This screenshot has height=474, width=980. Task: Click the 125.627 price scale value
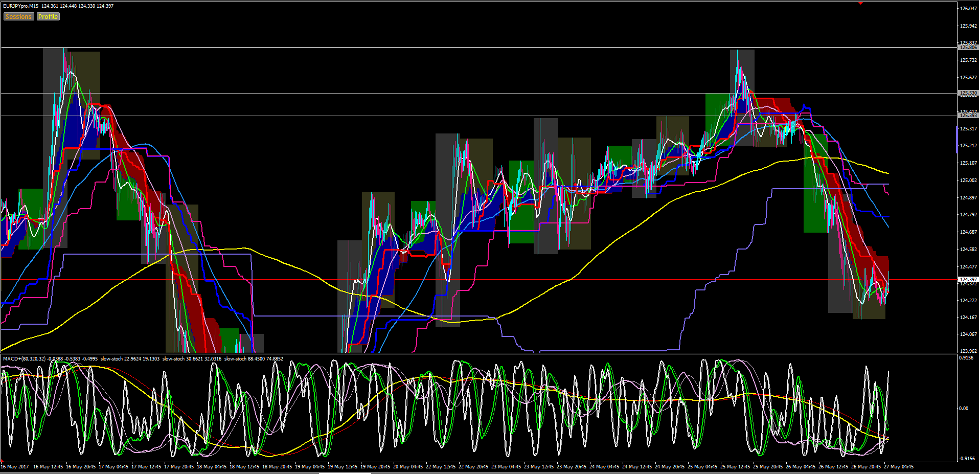pos(968,78)
